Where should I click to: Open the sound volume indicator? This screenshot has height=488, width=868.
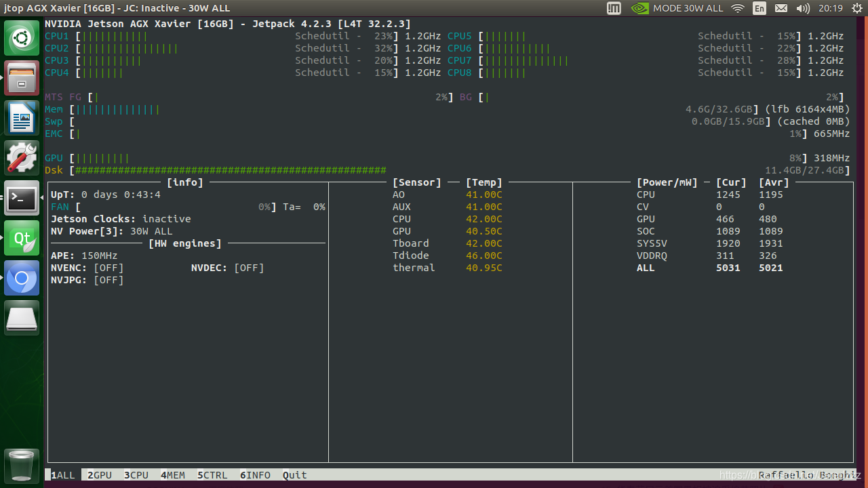coord(803,8)
